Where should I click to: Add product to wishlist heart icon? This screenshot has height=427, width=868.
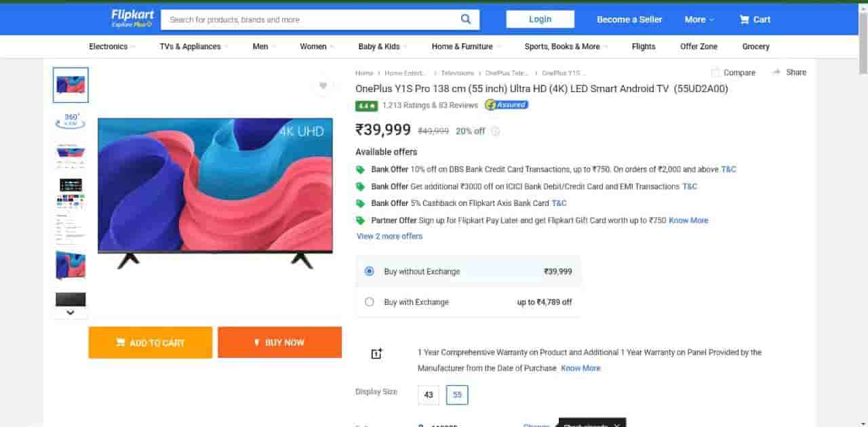323,85
